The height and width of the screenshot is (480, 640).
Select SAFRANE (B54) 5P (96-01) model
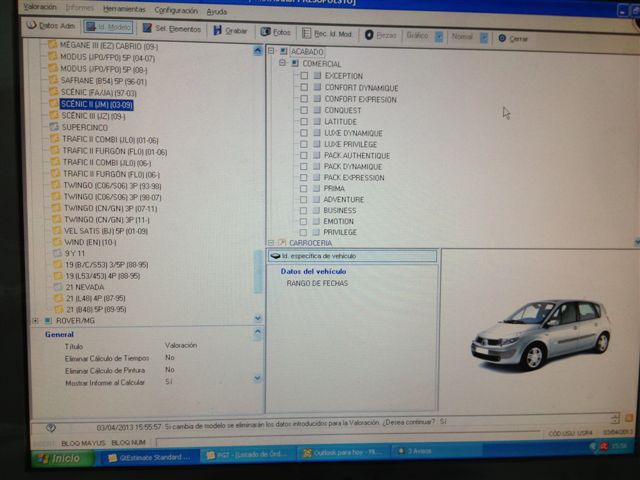(104, 81)
